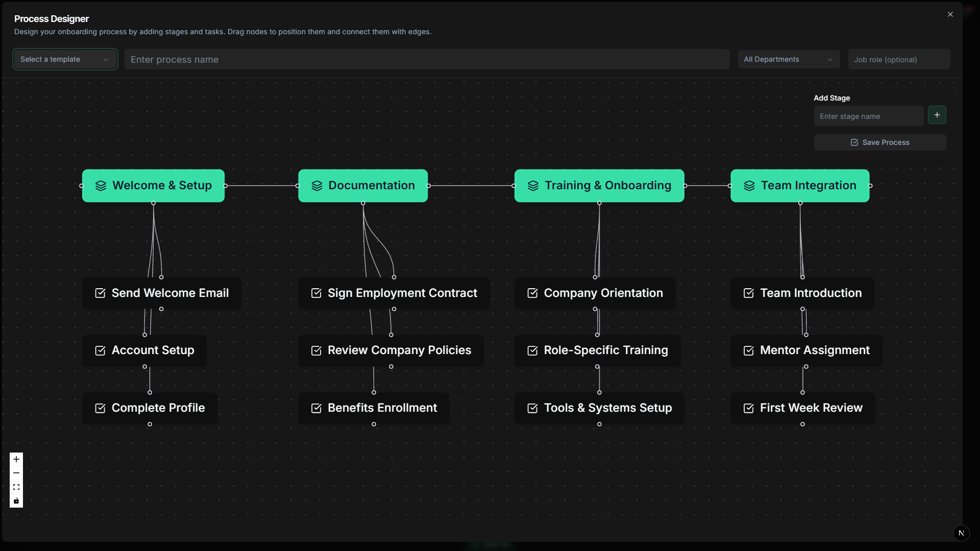The image size is (980, 551).
Task: Toggle the interactivity lock icon
Action: point(16,501)
